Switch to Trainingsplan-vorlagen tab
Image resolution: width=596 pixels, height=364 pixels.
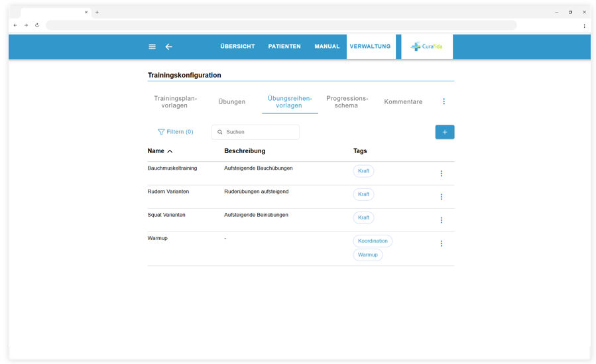coord(175,102)
